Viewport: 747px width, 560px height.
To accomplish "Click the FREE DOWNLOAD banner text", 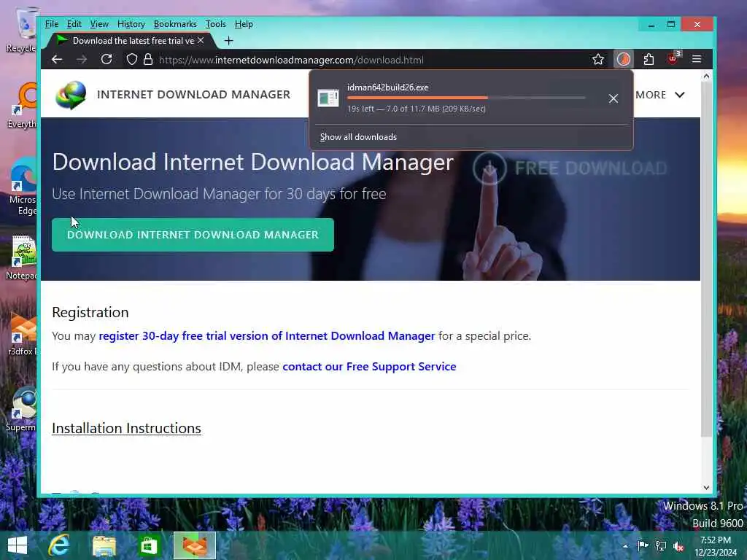I will (589, 168).
